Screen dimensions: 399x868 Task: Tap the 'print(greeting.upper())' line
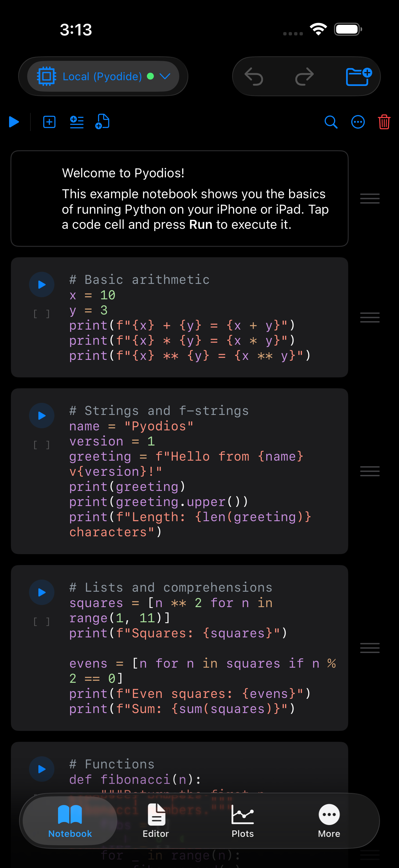pyautogui.click(x=158, y=502)
